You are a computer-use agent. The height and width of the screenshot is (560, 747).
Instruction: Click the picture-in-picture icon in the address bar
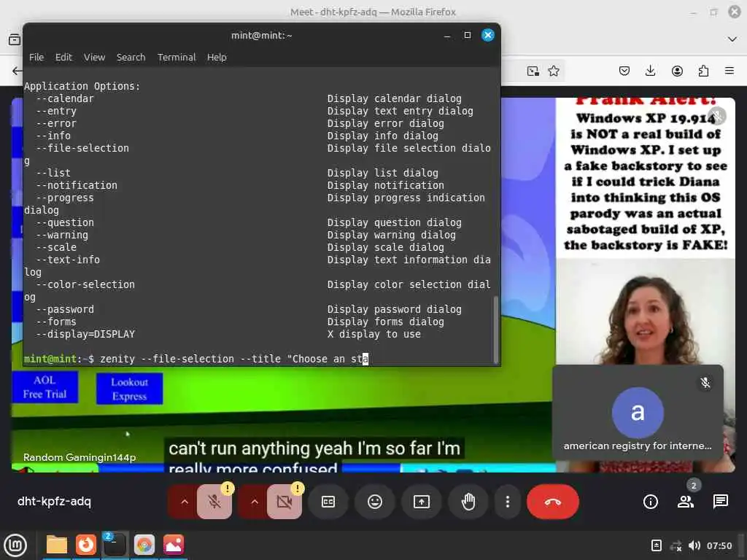[533, 71]
